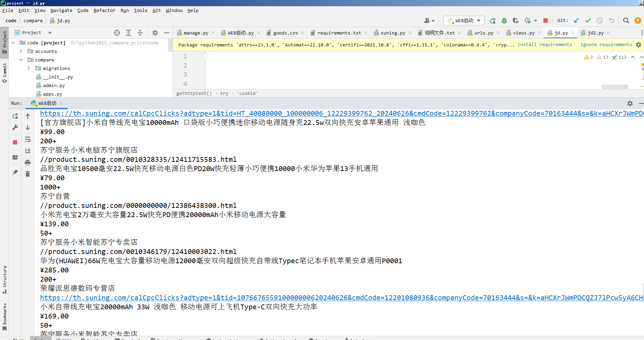Screen dimensions: 644x340
Task: Go down the stack trace arrow
Action: [28, 127]
